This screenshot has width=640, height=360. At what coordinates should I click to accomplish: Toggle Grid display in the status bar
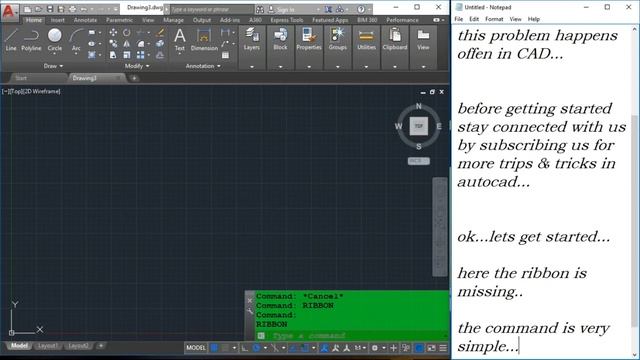tap(214, 348)
